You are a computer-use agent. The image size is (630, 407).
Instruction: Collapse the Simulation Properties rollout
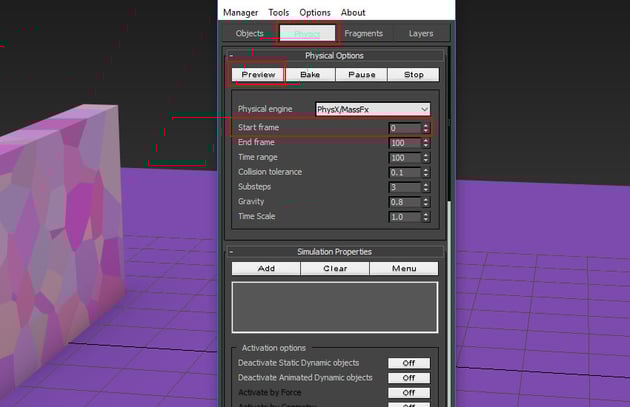pyautogui.click(x=231, y=252)
